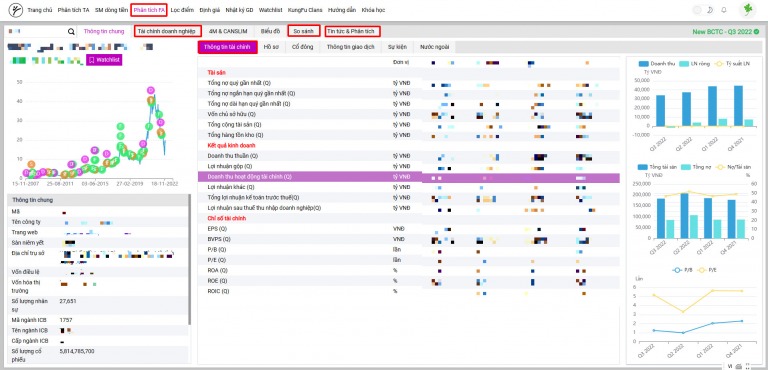768x370 pixels.
Task: Toggle Tổng nợ legend swatch
Action: click(685, 167)
